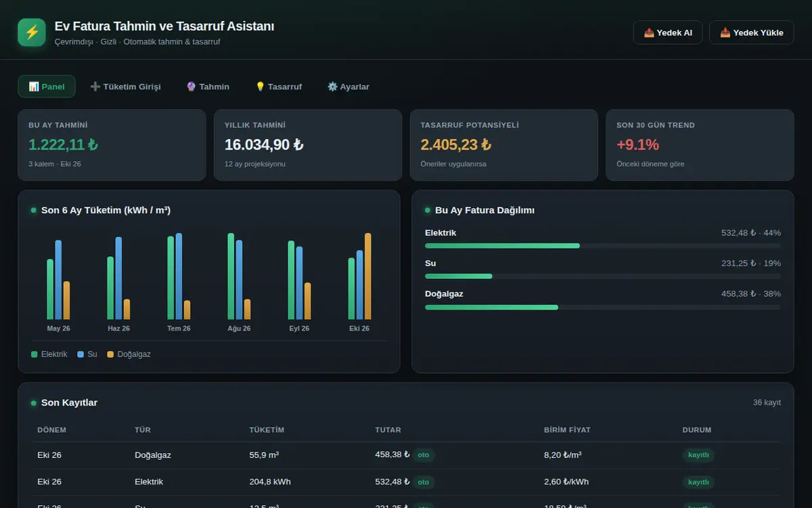Click the kayıtlı badge in Doğalgaz row
Image resolution: width=812 pixels, height=508 pixels.
pos(698,455)
